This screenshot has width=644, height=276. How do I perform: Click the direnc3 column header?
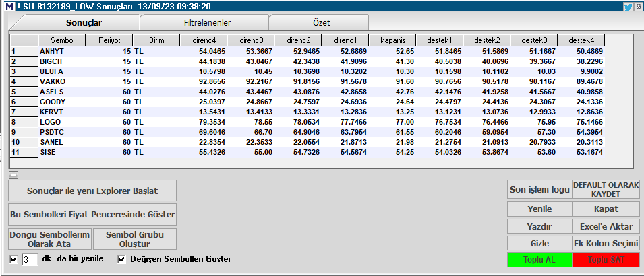(x=251, y=40)
